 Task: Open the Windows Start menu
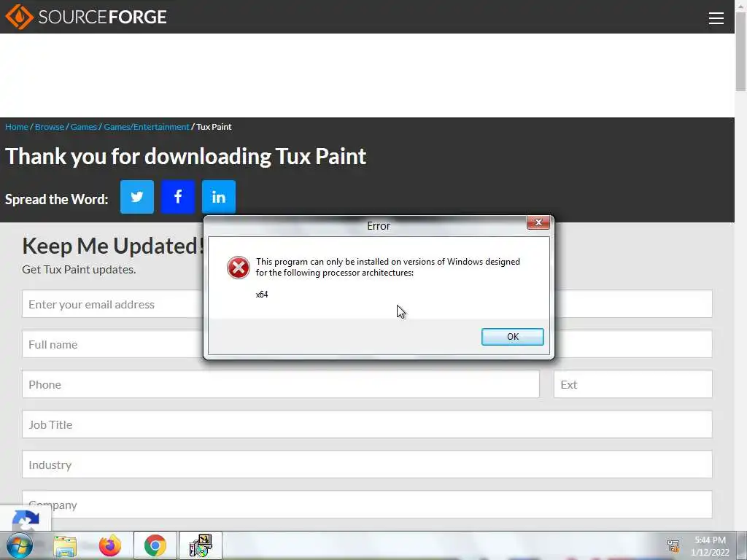coord(20,545)
